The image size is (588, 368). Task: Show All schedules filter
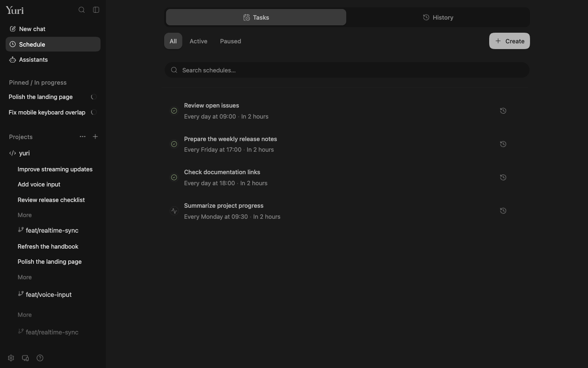point(173,41)
